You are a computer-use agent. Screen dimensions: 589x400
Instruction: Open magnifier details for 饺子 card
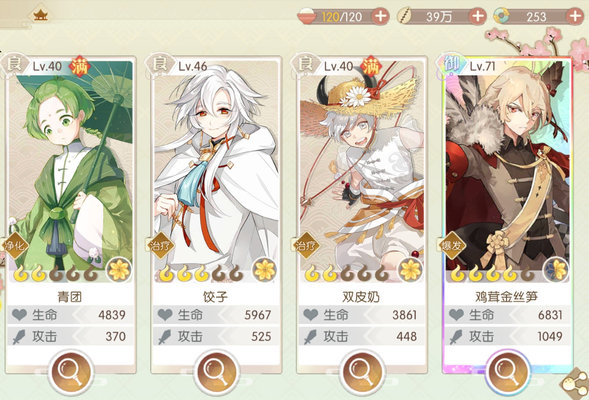(216, 372)
